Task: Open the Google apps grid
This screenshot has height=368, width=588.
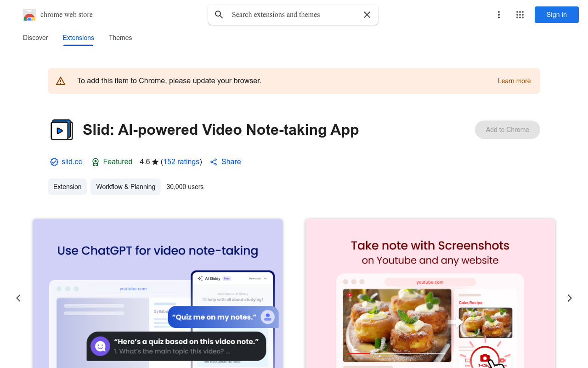Action: click(x=520, y=15)
